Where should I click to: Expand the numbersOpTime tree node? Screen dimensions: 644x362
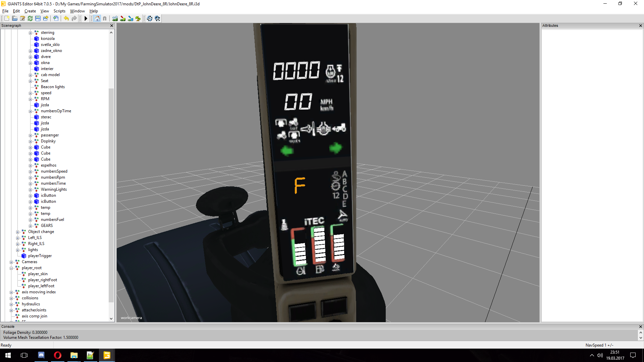click(30, 111)
